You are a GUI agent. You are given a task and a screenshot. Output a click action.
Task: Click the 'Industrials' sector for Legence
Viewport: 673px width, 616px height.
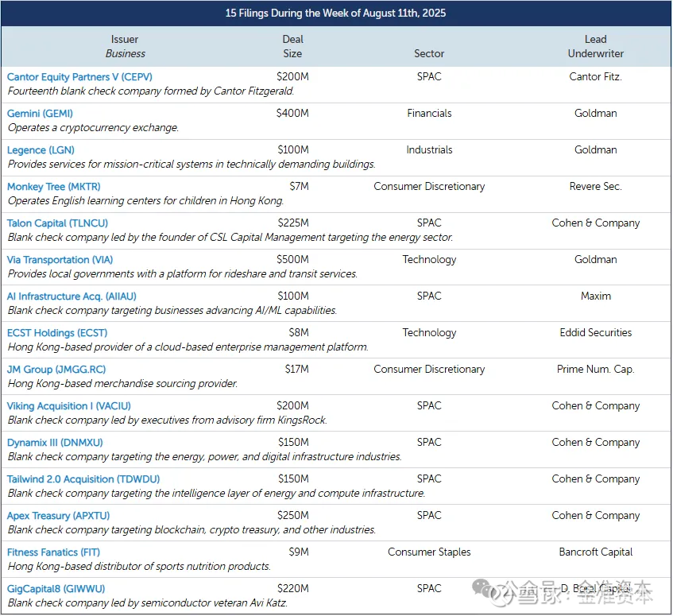(x=429, y=149)
